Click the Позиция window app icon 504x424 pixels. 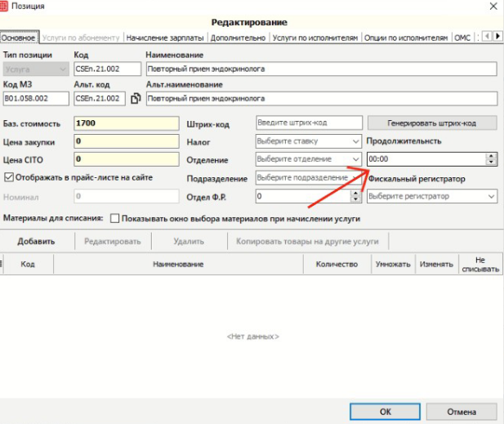click(3, 6)
